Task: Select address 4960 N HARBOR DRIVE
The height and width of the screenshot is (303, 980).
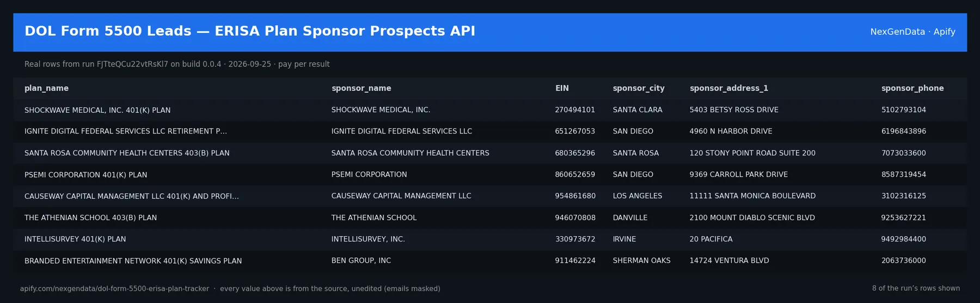Action: click(x=731, y=131)
